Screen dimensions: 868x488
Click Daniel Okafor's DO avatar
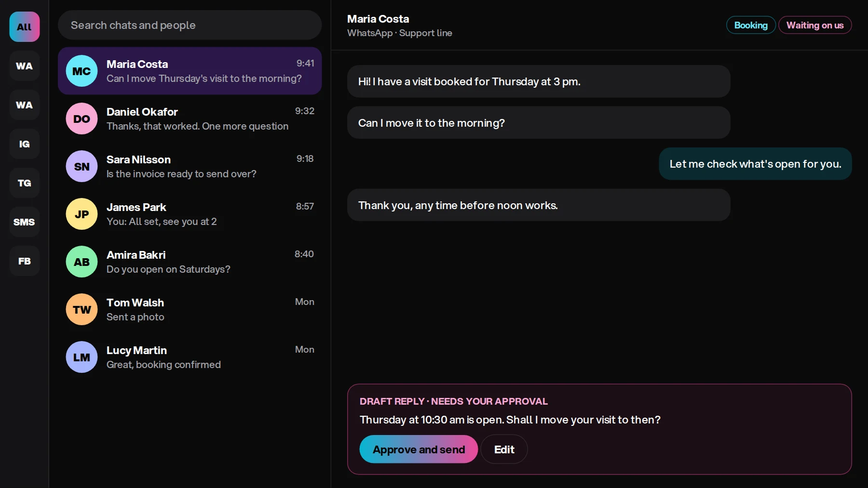pos(81,119)
